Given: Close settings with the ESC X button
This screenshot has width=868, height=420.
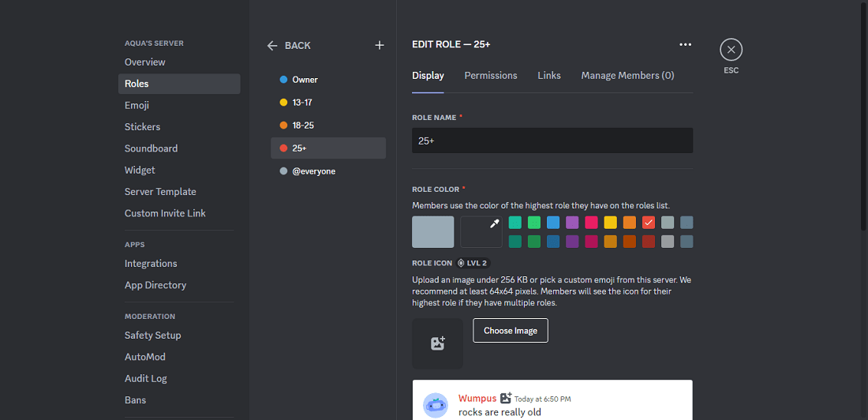Looking at the screenshot, I should click(x=731, y=49).
